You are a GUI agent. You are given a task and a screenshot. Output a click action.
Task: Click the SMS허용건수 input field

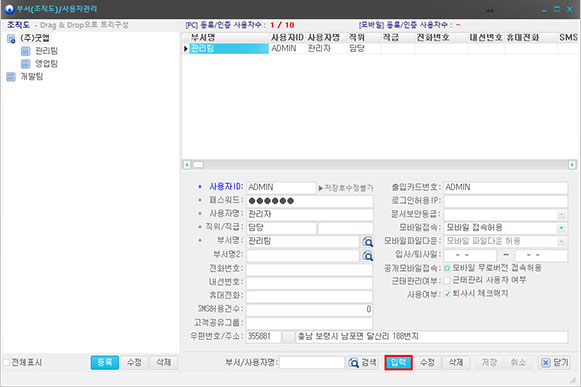pyautogui.click(x=310, y=310)
